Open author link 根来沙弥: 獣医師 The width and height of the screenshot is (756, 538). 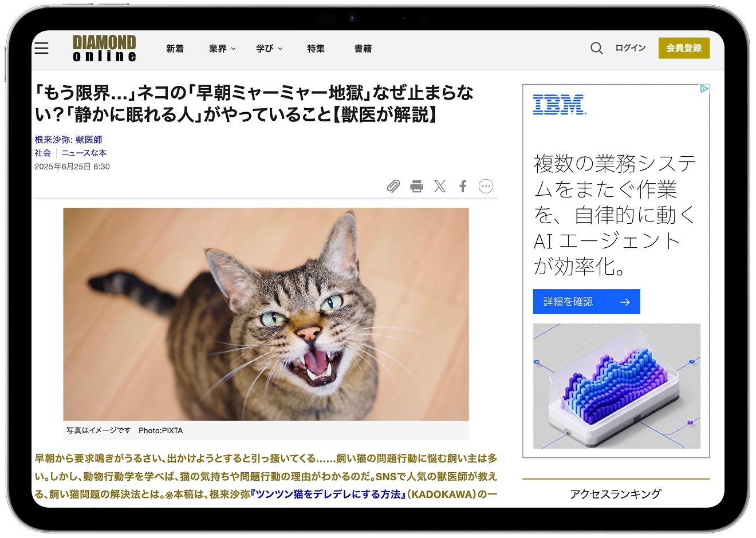[68, 140]
